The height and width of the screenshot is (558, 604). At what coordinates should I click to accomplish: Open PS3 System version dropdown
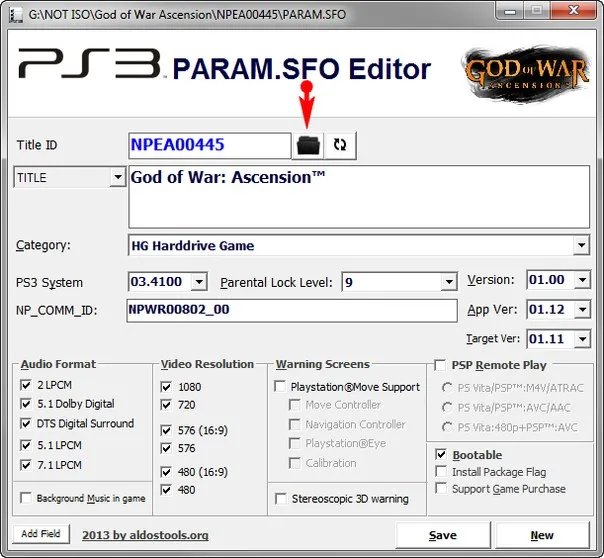(x=199, y=282)
